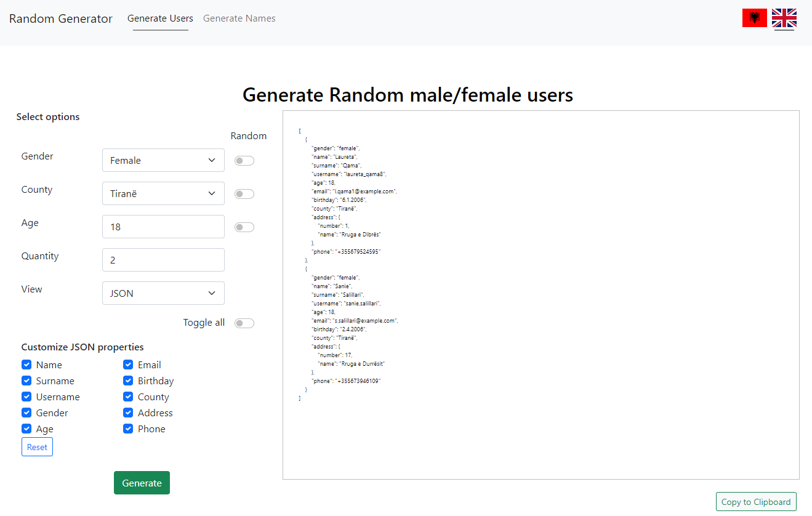
Task: Uncheck the Phone property checkbox
Action: pos(128,429)
